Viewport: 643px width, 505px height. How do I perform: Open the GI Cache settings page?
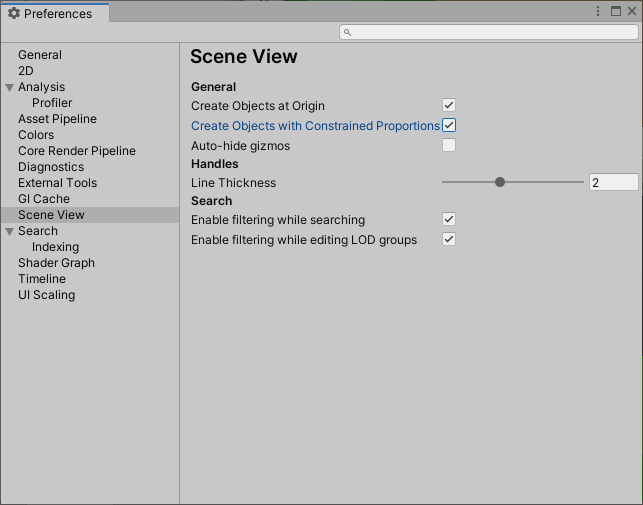(x=44, y=199)
